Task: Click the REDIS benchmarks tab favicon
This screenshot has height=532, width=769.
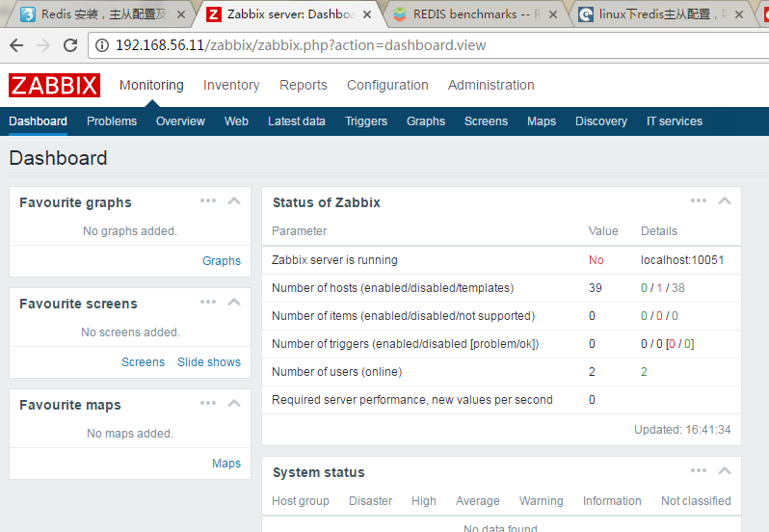Action: [x=400, y=14]
